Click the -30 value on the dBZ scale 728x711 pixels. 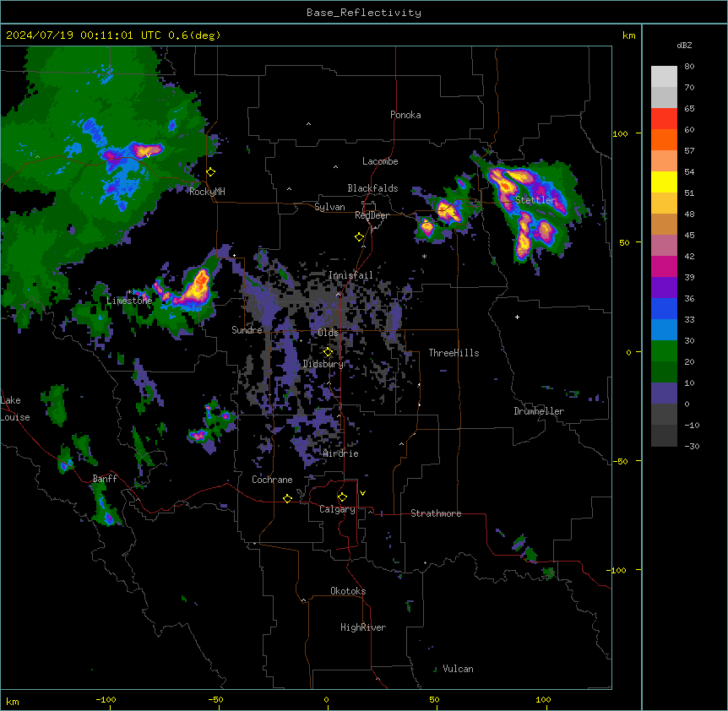pyautogui.click(x=692, y=446)
